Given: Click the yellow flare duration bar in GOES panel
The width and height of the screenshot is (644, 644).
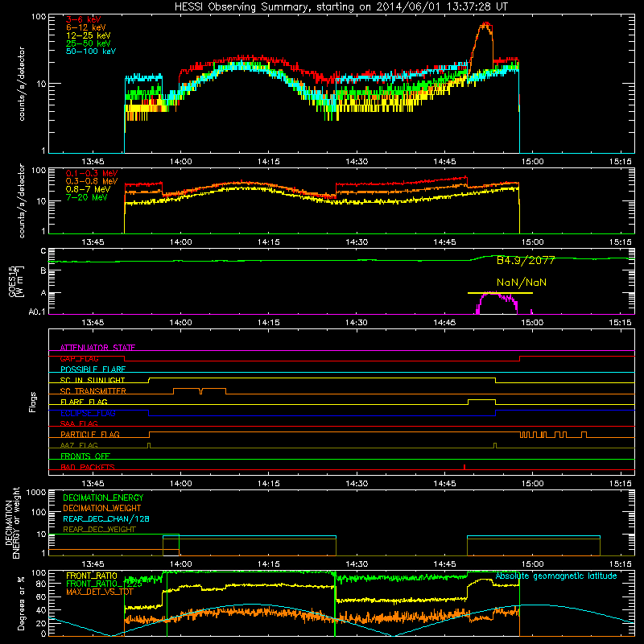Looking at the screenshot, I should [500, 293].
